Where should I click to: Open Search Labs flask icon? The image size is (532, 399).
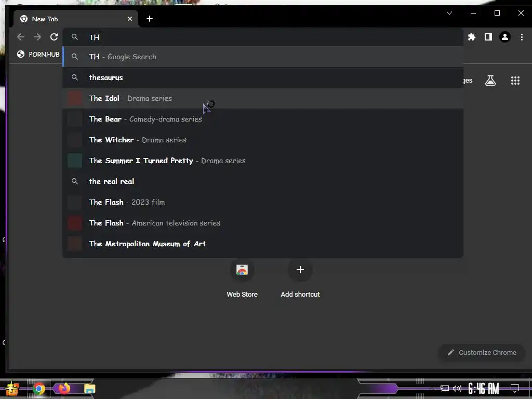pyautogui.click(x=490, y=81)
